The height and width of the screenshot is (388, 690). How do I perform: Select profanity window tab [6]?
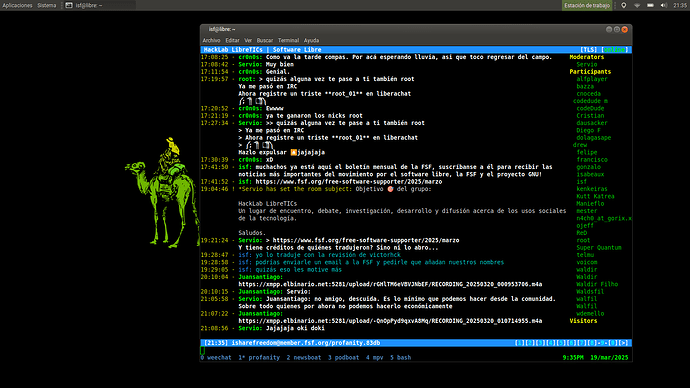(571, 343)
